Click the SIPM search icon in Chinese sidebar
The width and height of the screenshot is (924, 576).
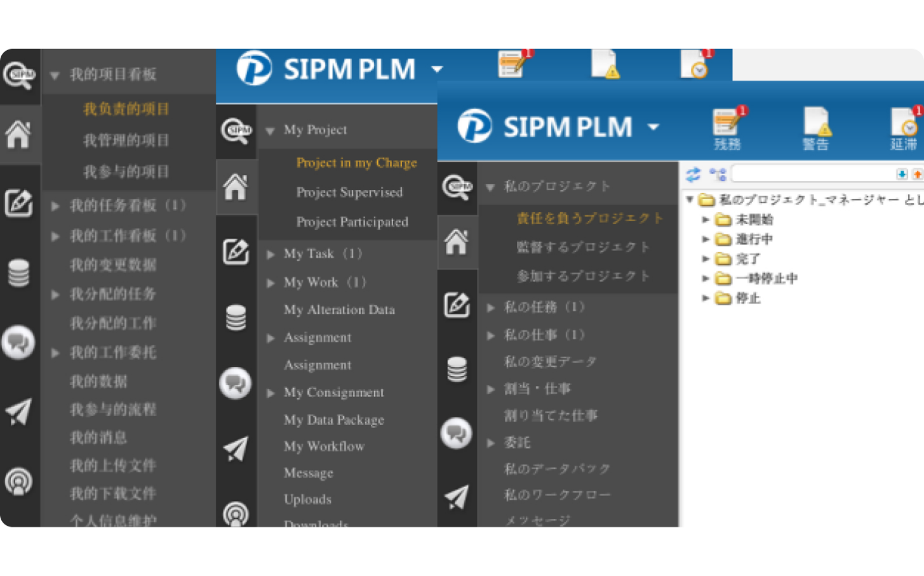[x=19, y=76]
